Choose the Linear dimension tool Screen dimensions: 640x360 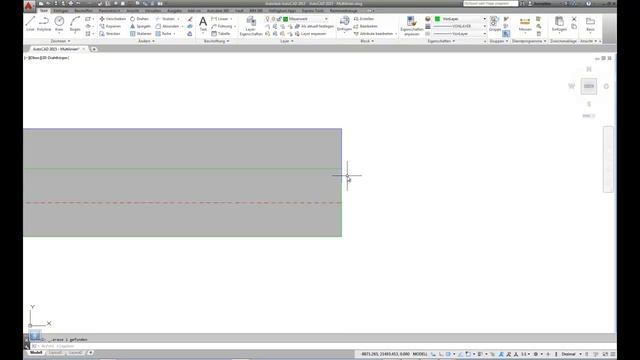pos(220,19)
